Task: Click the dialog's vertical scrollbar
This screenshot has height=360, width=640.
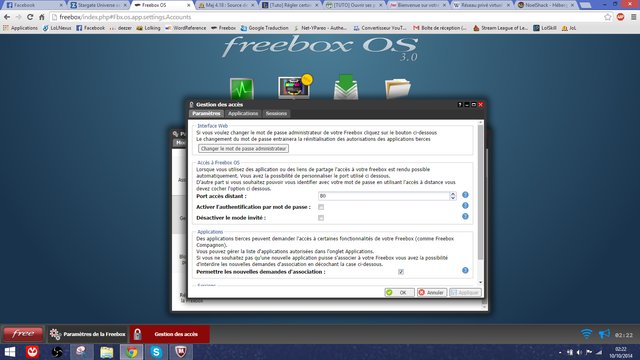Action: [480, 192]
